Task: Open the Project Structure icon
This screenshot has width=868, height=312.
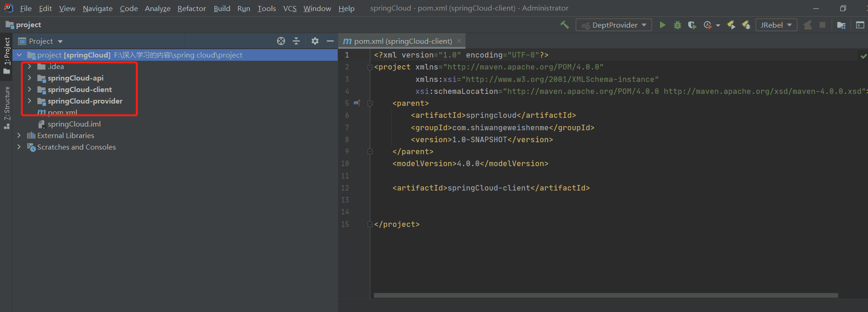Action: point(841,25)
